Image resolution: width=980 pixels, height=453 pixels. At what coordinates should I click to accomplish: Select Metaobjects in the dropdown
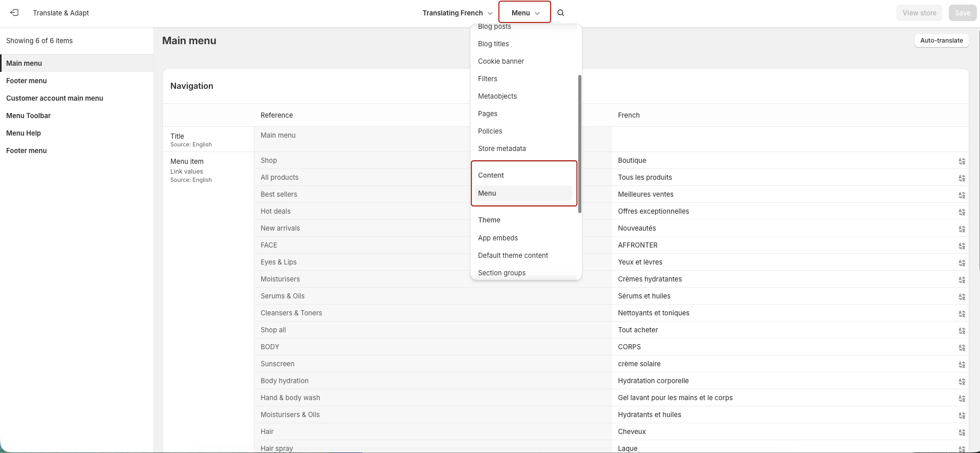tap(497, 96)
